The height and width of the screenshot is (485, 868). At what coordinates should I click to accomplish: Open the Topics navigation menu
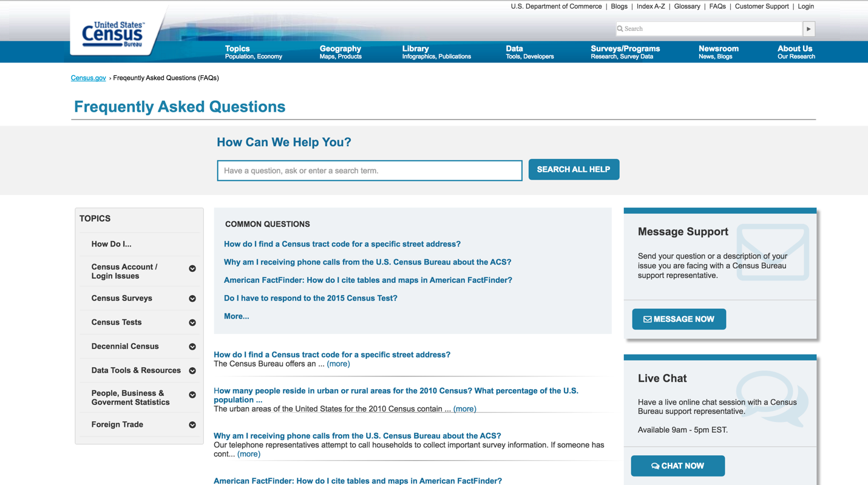click(x=253, y=52)
